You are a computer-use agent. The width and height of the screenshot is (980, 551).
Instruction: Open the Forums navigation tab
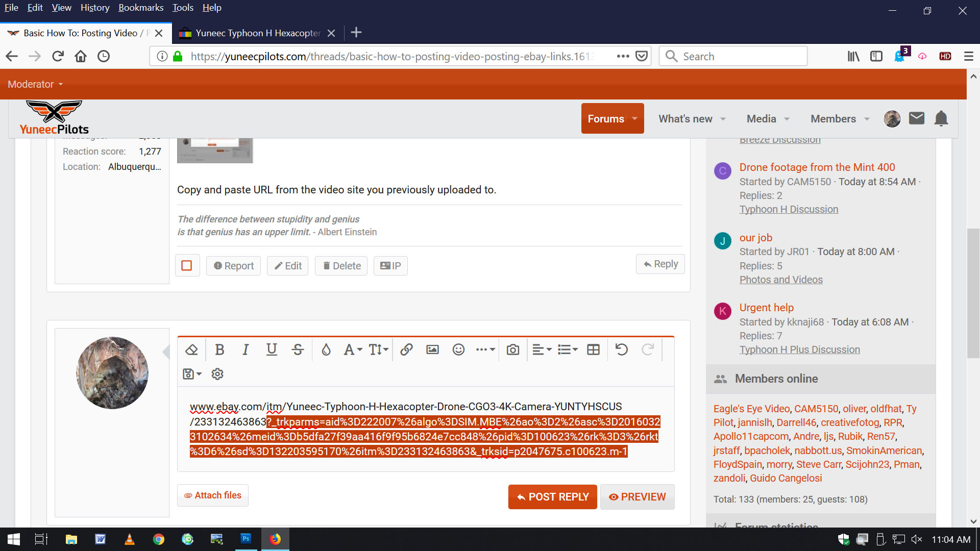(606, 118)
